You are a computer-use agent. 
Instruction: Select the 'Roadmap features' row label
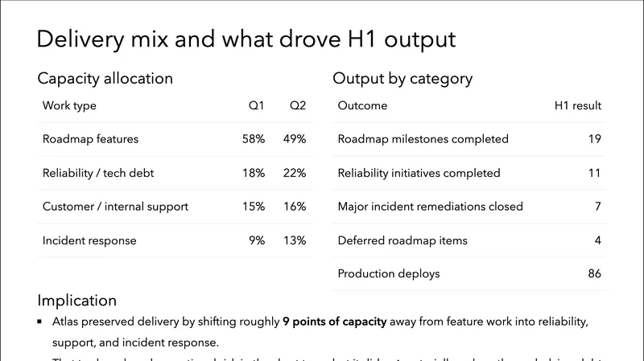click(90, 139)
